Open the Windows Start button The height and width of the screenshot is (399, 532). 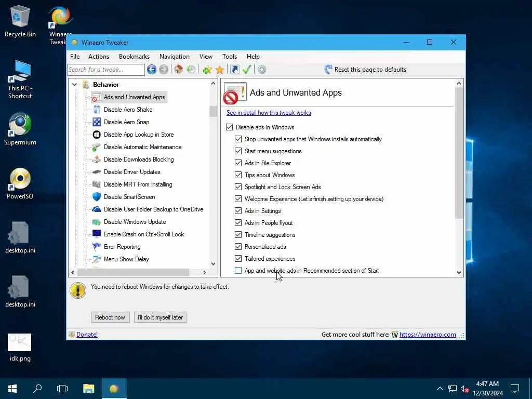pyautogui.click(x=12, y=389)
